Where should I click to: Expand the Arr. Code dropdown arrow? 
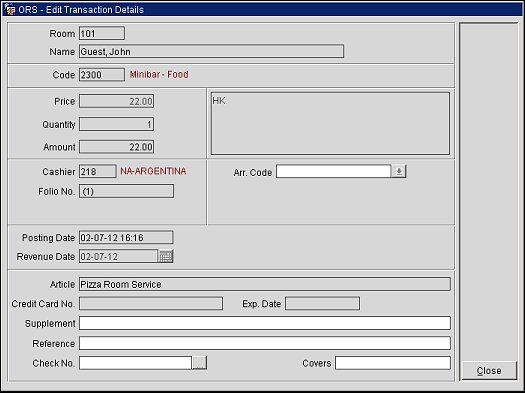point(399,171)
